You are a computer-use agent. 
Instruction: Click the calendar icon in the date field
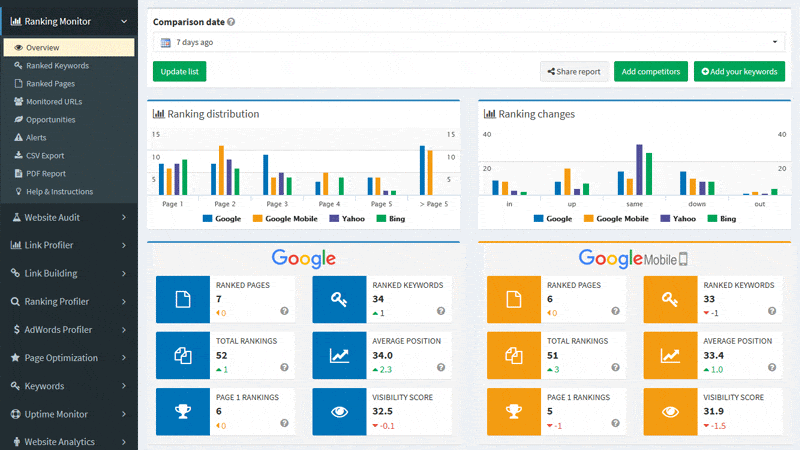pos(165,42)
